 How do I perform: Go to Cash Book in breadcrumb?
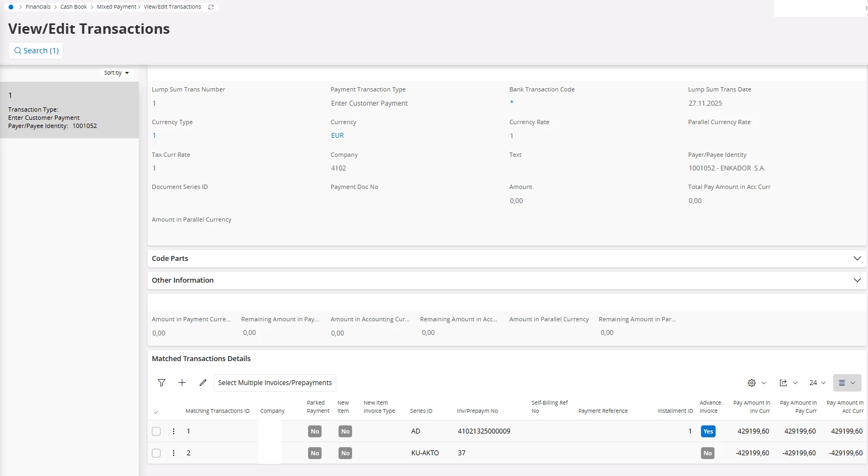tap(73, 7)
